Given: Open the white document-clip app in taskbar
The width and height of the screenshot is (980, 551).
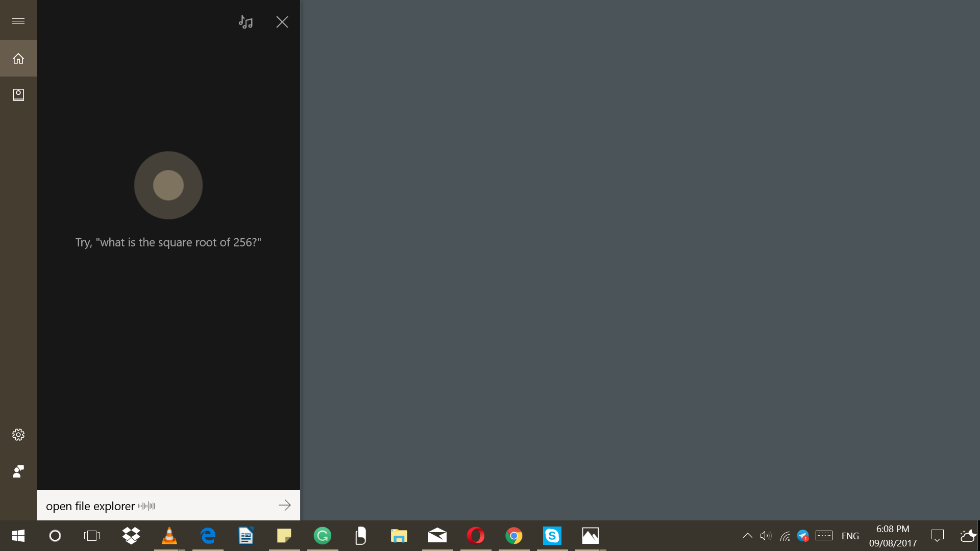Looking at the screenshot, I should click(x=361, y=536).
